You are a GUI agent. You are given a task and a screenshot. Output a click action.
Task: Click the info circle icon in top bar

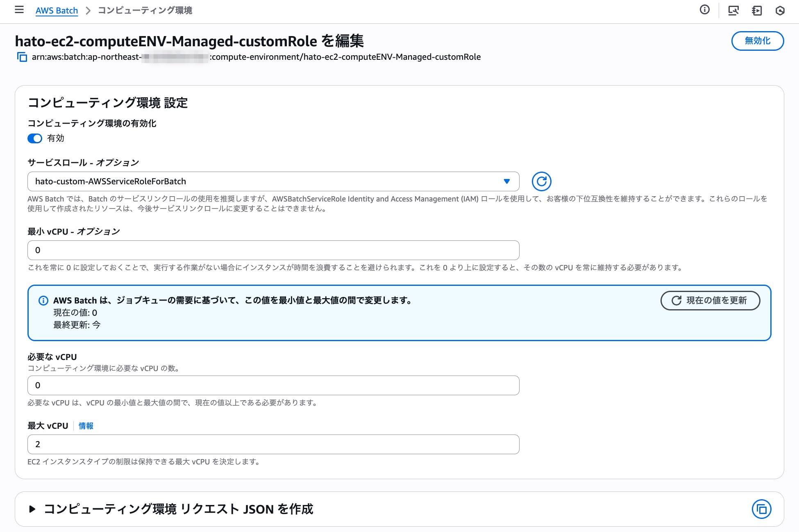[x=704, y=10]
